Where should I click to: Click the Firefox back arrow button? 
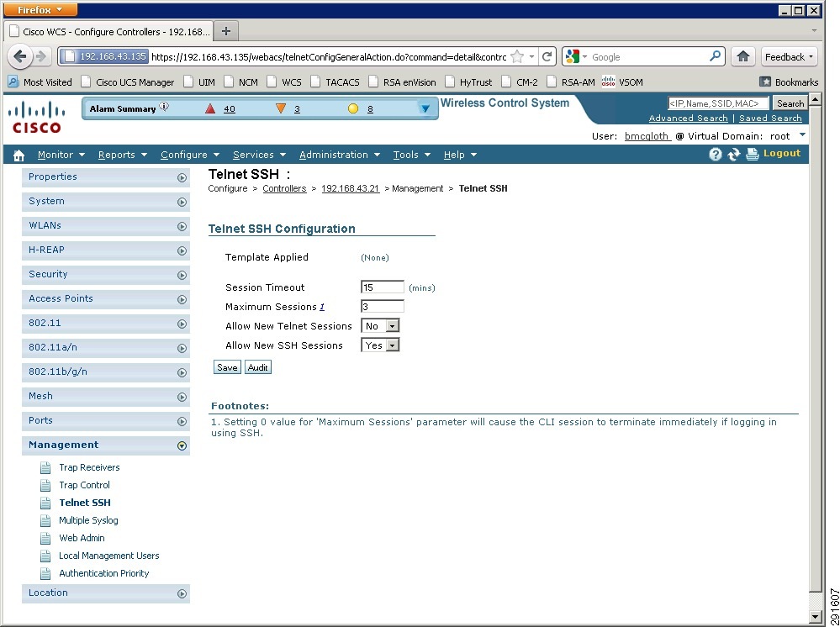20,56
